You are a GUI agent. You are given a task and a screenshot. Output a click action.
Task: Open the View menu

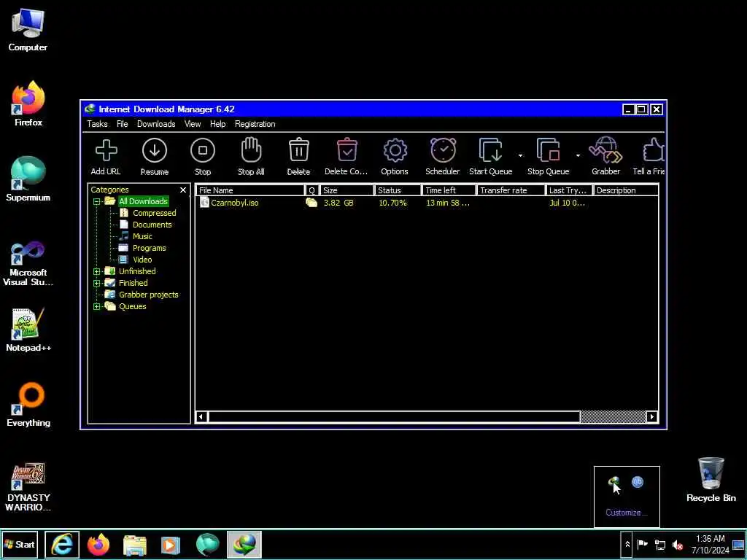(193, 124)
